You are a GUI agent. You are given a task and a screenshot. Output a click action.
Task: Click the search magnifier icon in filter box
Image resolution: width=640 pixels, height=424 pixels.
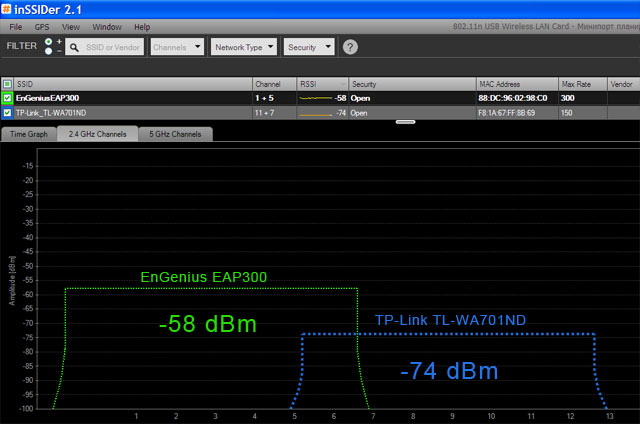(74, 48)
